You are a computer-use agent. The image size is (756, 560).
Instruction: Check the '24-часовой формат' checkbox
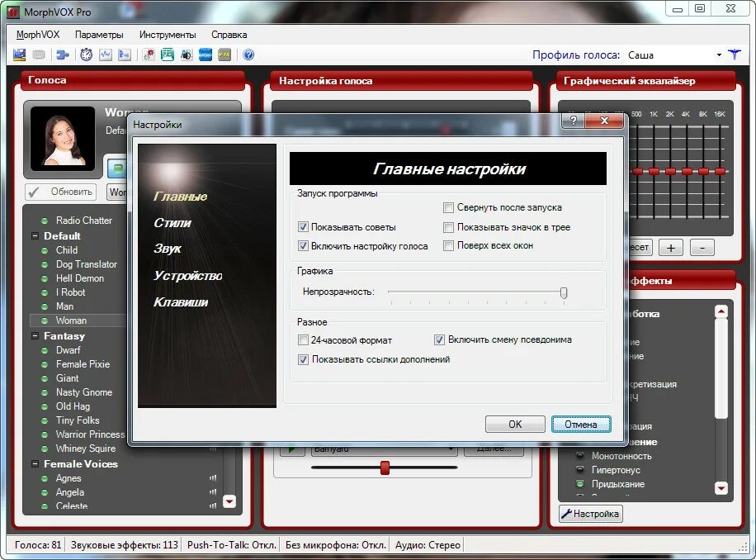click(303, 340)
